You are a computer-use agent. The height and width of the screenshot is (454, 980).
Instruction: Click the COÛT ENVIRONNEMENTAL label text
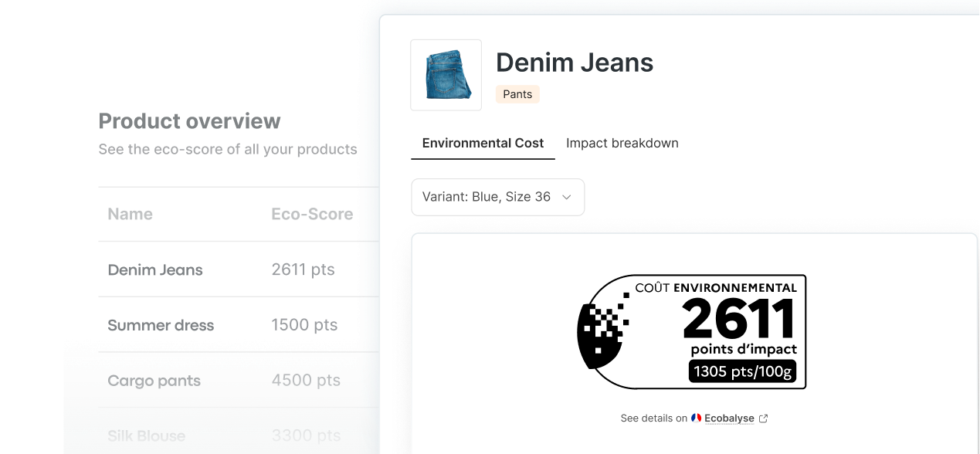(716, 287)
